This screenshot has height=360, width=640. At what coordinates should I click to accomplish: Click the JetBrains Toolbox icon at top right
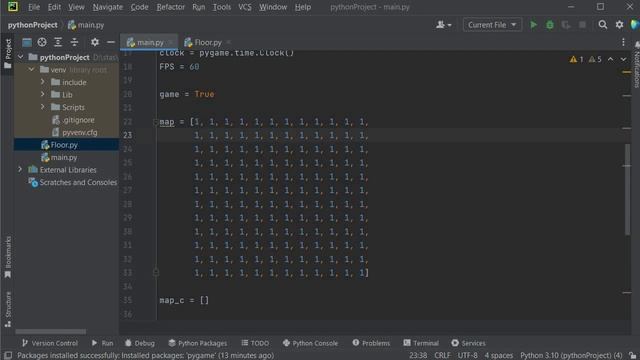(635, 25)
